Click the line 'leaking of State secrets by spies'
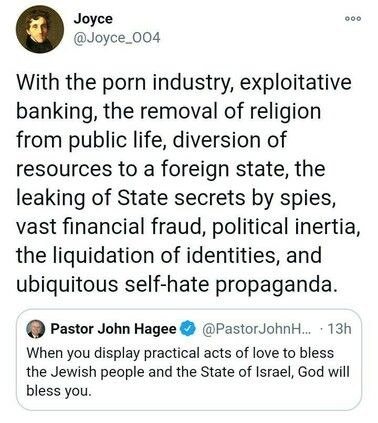This screenshot has width=378, height=423. 176,198
